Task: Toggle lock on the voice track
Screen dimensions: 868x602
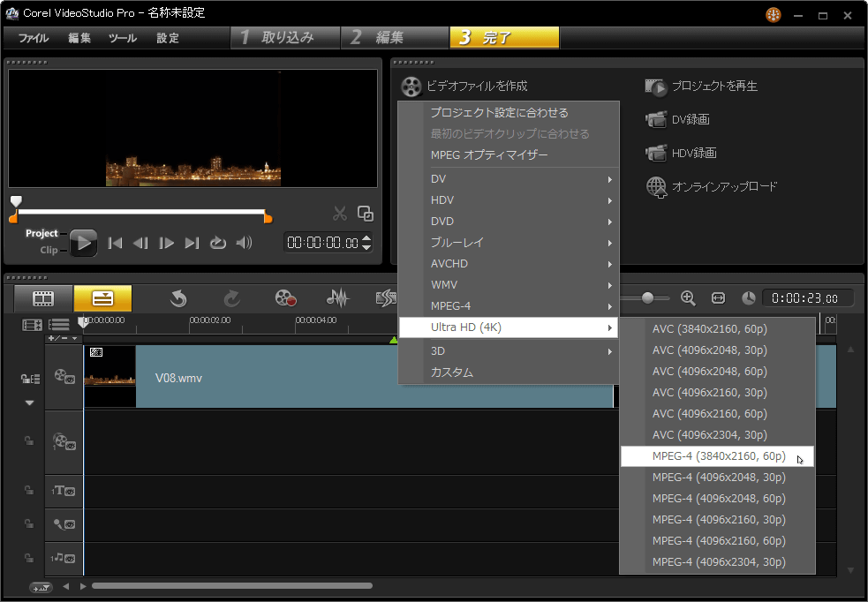Action: (29, 523)
